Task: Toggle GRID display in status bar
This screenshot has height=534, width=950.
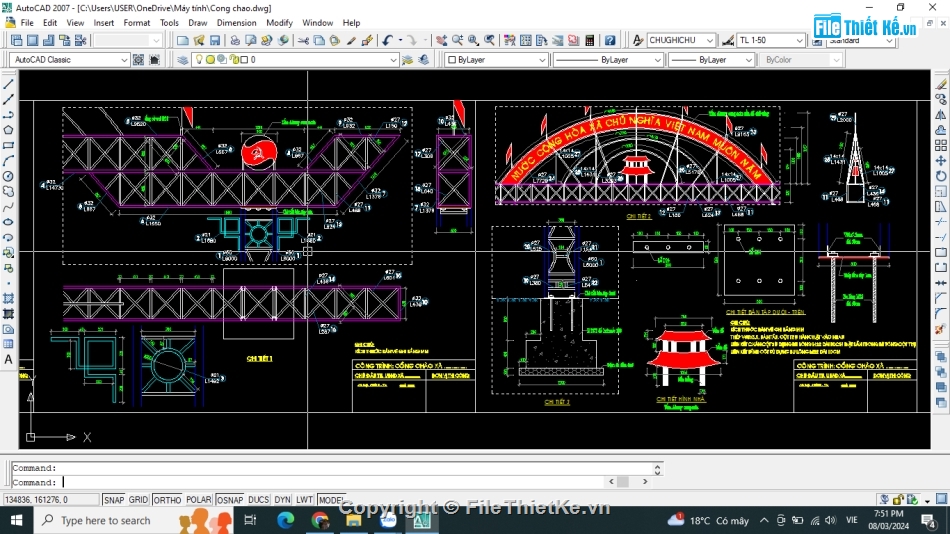Action: (x=138, y=500)
